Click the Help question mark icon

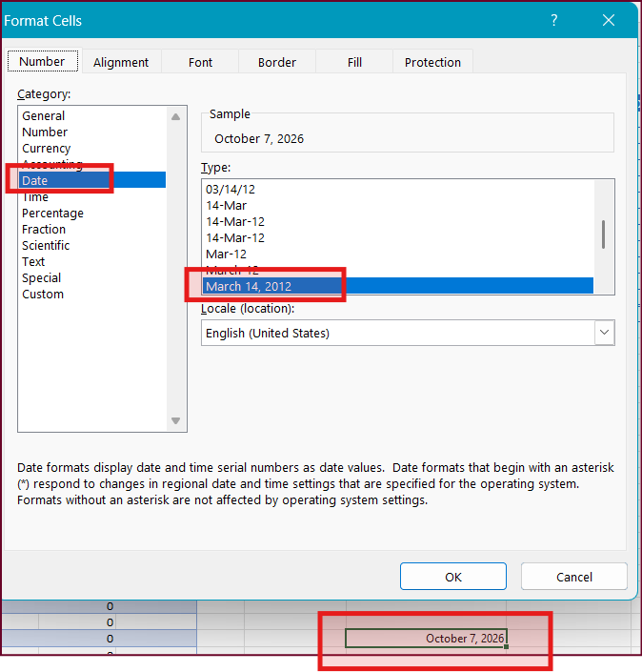point(553,20)
